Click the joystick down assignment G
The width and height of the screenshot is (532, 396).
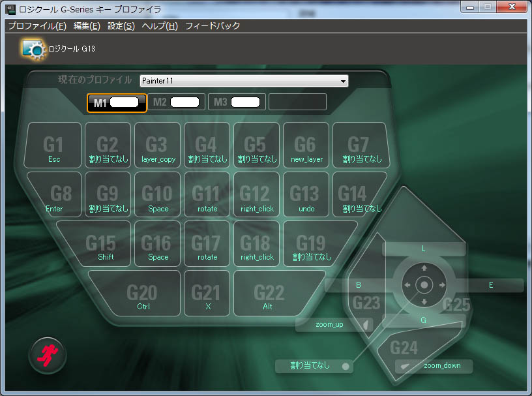(x=423, y=320)
